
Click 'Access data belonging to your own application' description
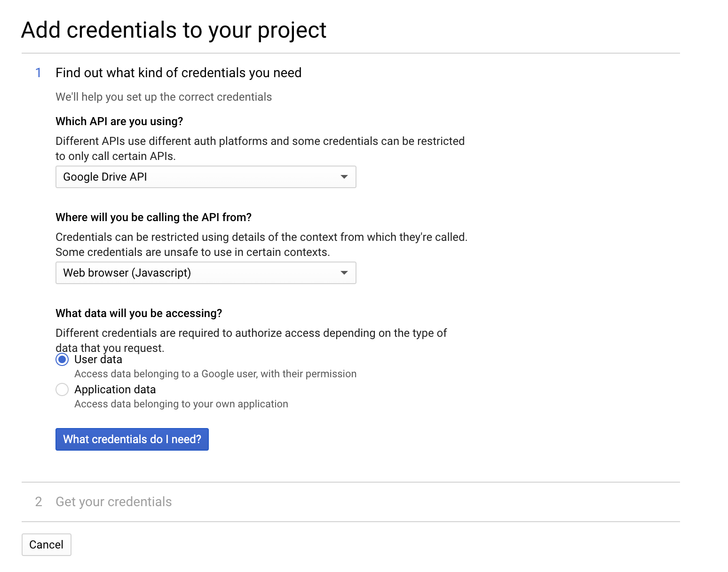point(181,404)
